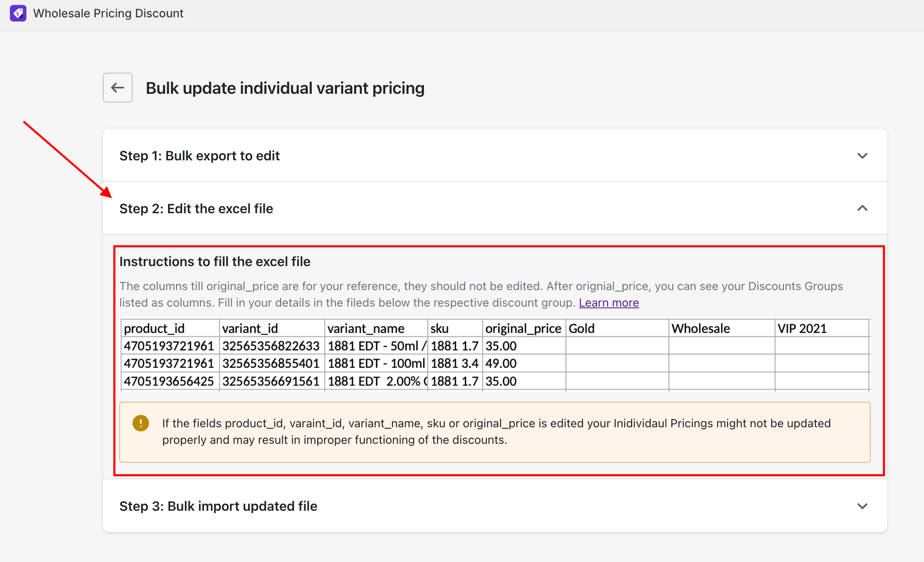The height and width of the screenshot is (562, 924).
Task: Click the 49.00 original price cell
Action: [x=524, y=363]
